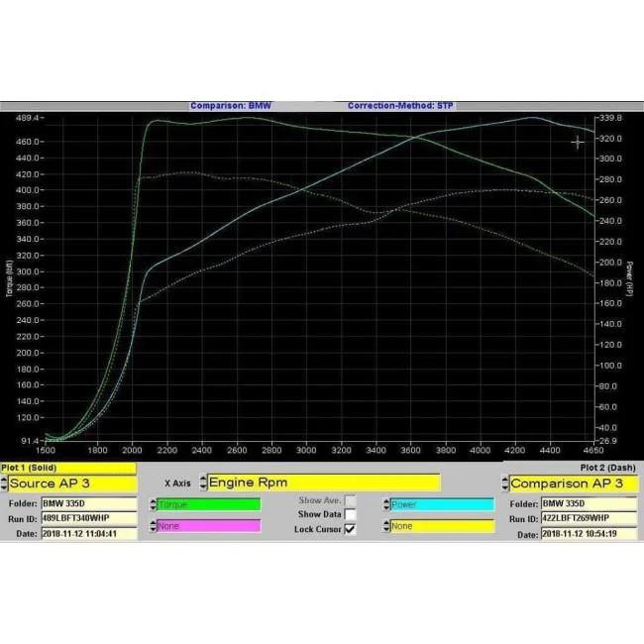Select the magenta None channel field
Viewport: 644px width, 644px height.
pyautogui.click(x=208, y=526)
